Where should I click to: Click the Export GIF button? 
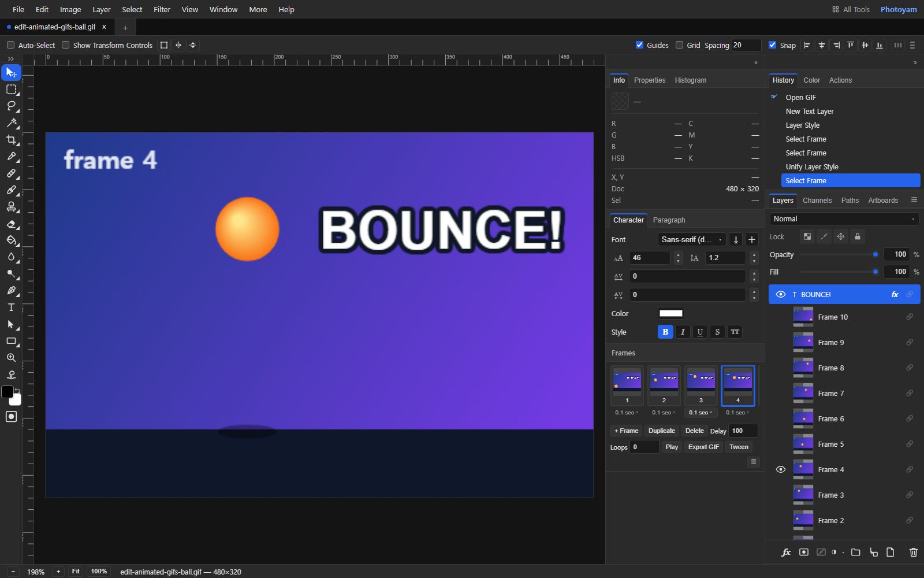(703, 447)
